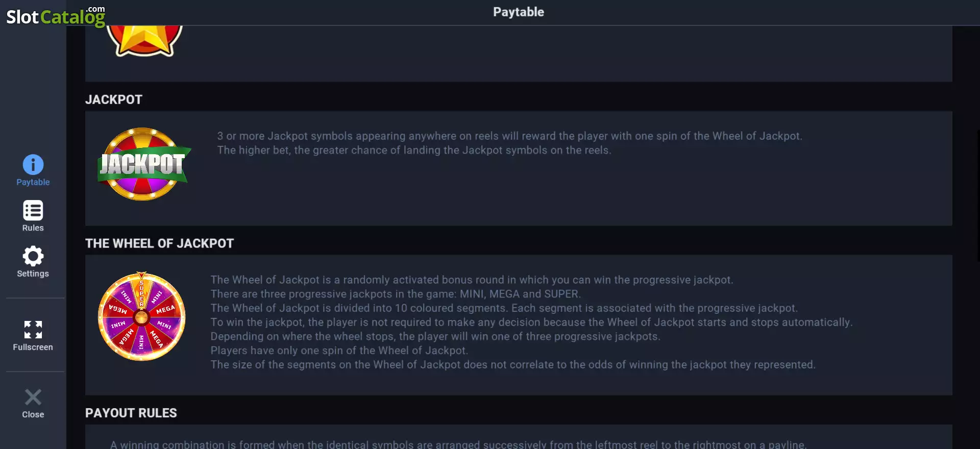The width and height of the screenshot is (980, 449).
Task: Click the JACKPOT section heading
Action: 114,99
